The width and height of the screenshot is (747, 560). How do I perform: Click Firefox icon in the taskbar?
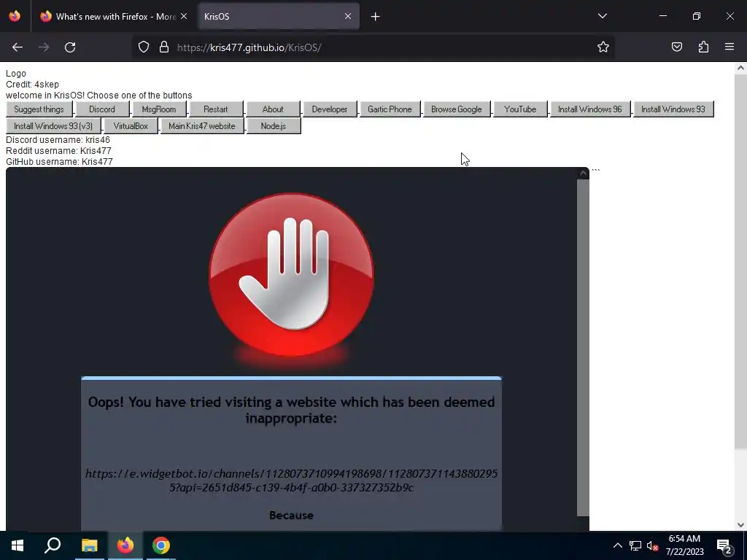[x=125, y=545]
